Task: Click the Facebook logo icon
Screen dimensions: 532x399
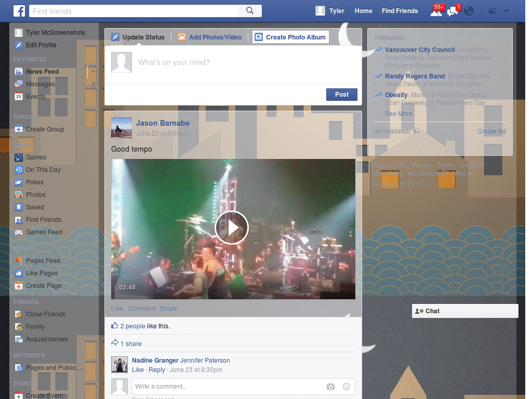Action: 19,11
